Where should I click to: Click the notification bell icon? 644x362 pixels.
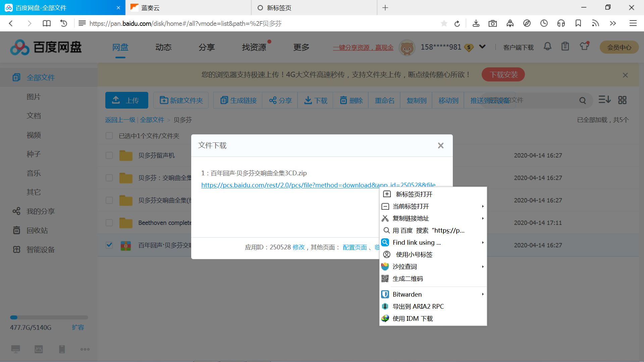tap(547, 47)
